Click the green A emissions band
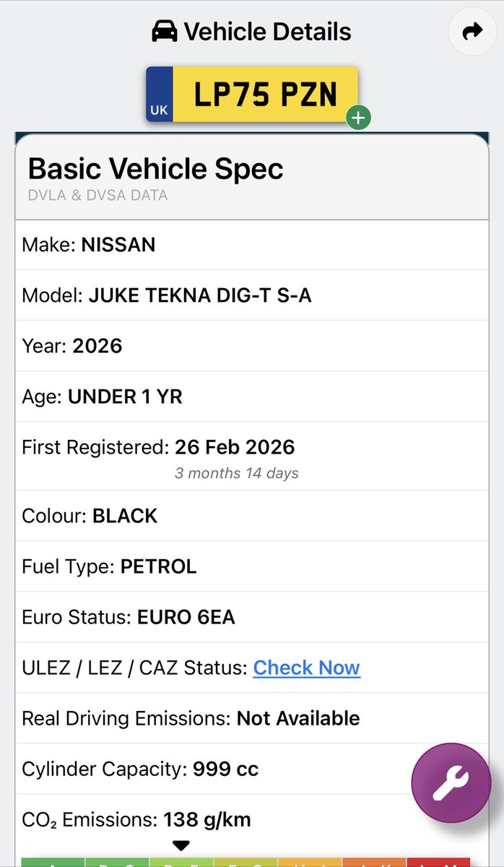504x867 pixels. [53, 862]
